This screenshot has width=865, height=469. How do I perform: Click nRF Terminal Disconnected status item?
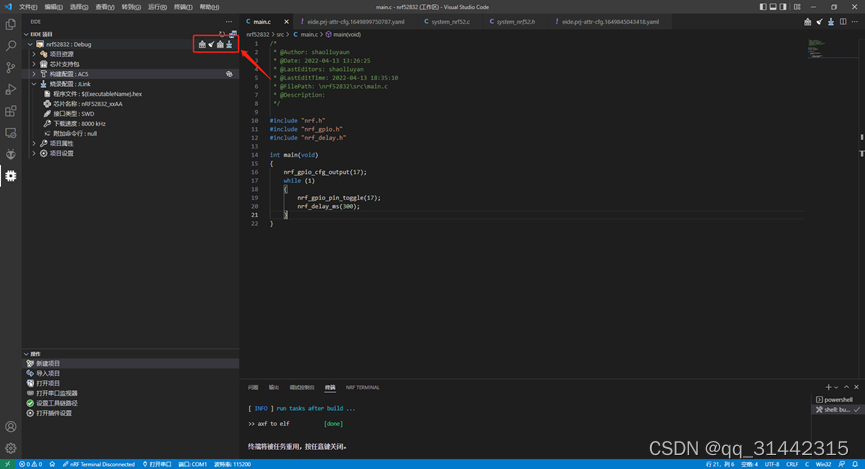[x=99, y=464]
